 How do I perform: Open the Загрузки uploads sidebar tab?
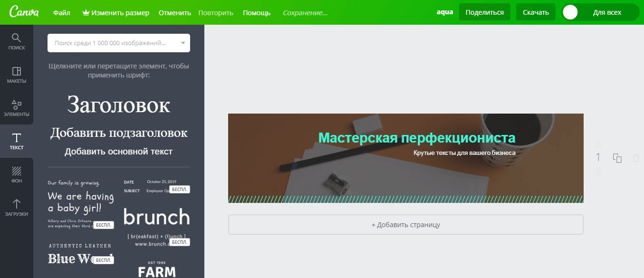coord(17,208)
